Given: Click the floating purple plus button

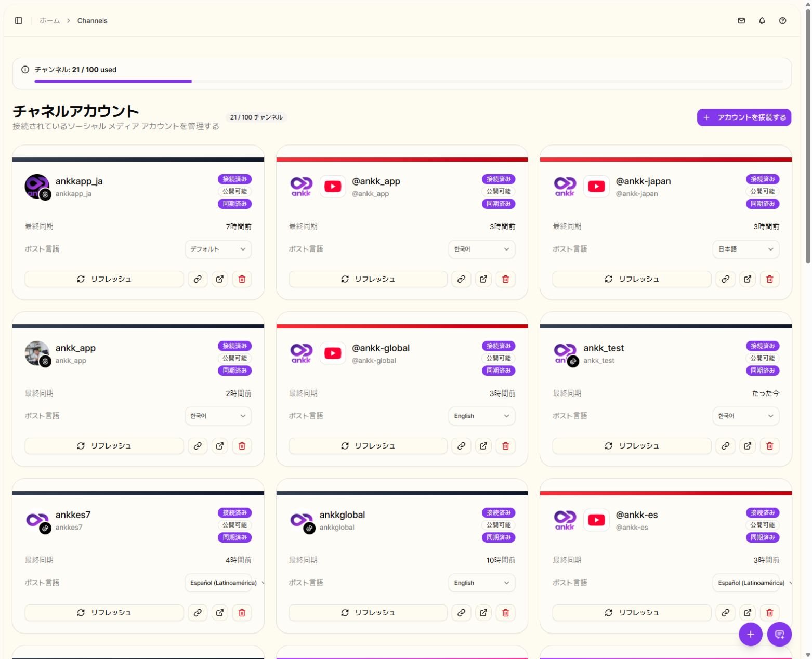Looking at the screenshot, I should point(751,634).
